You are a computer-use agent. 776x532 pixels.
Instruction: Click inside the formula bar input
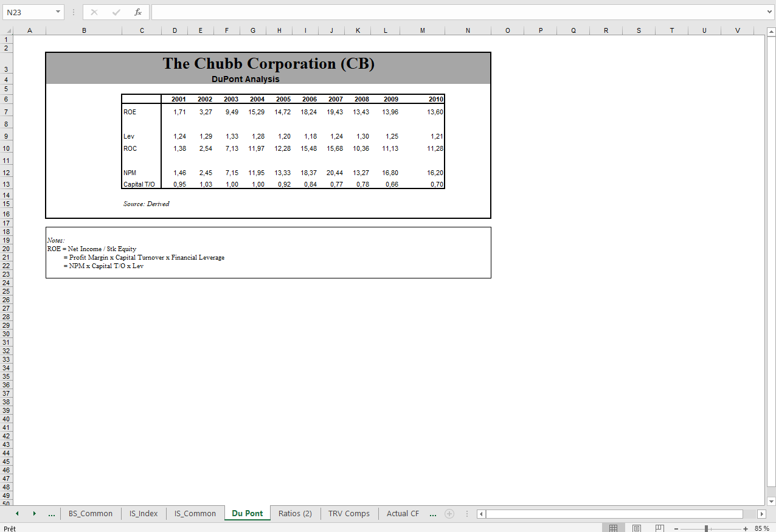click(459, 12)
